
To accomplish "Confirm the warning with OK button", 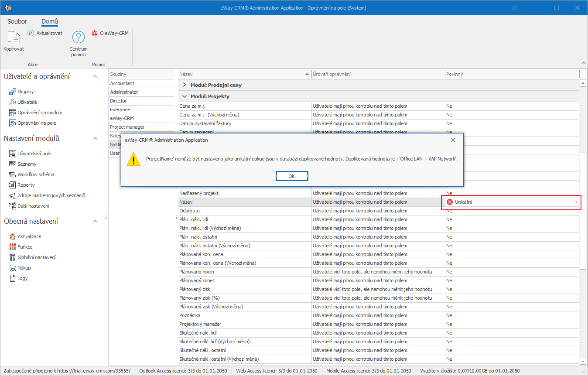I will click(x=292, y=176).
